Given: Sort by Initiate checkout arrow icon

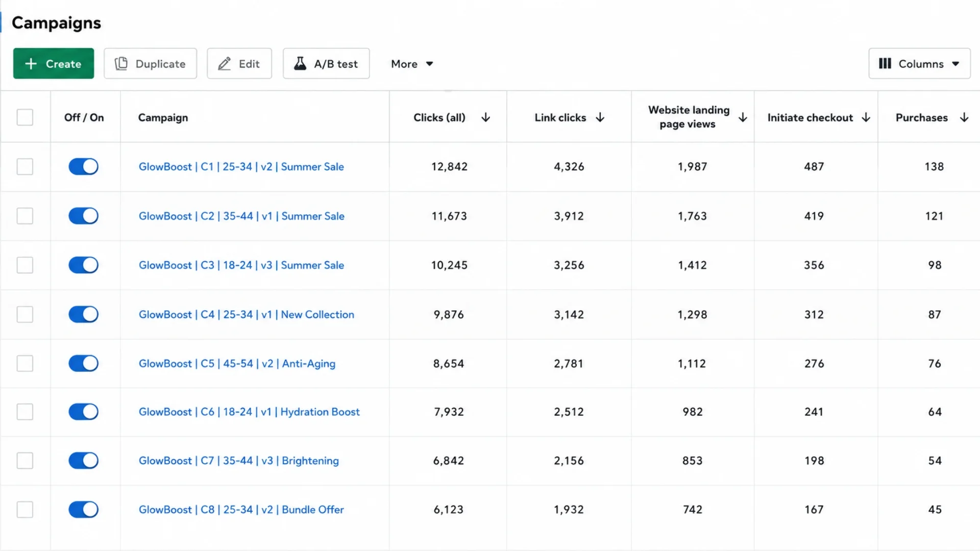Looking at the screenshot, I should [866, 118].
